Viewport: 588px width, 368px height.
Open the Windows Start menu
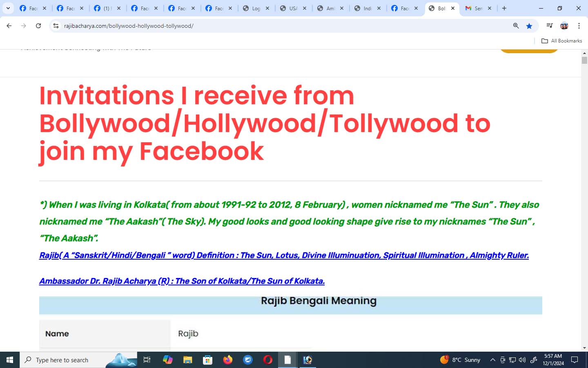coord(10,360)
